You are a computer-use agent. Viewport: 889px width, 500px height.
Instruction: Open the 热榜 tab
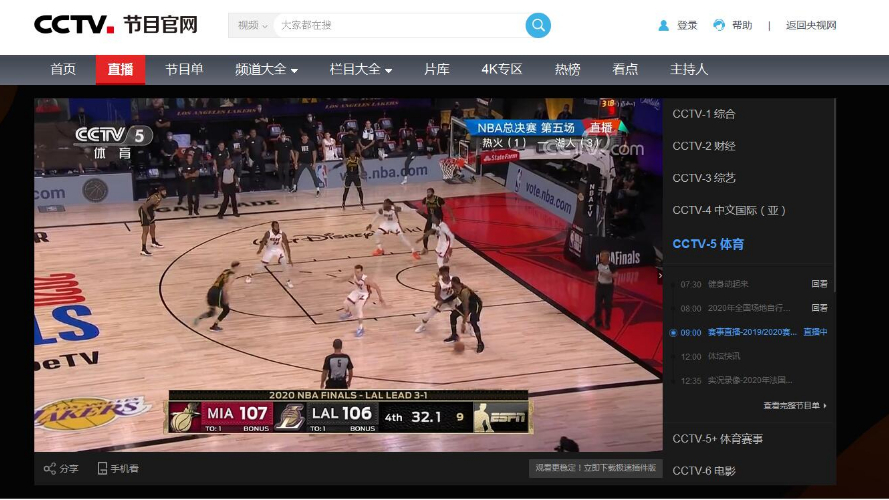[x=567, y=70]
